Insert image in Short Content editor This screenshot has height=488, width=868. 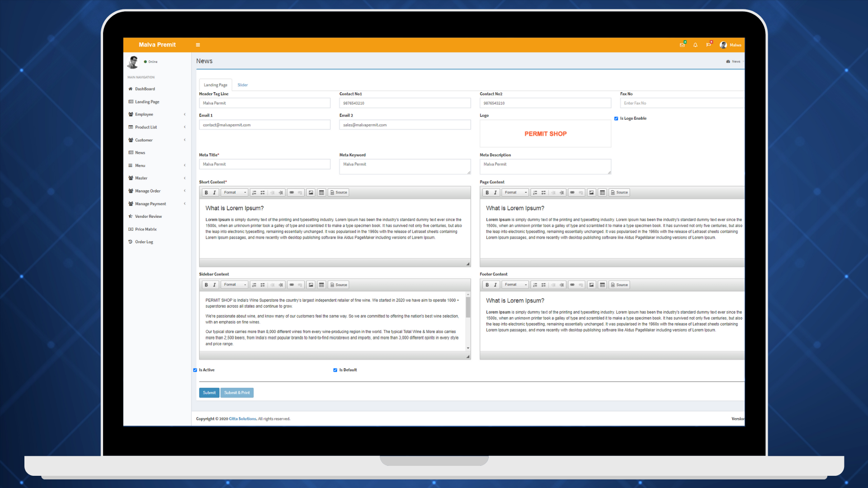click(x=311, y=192)
